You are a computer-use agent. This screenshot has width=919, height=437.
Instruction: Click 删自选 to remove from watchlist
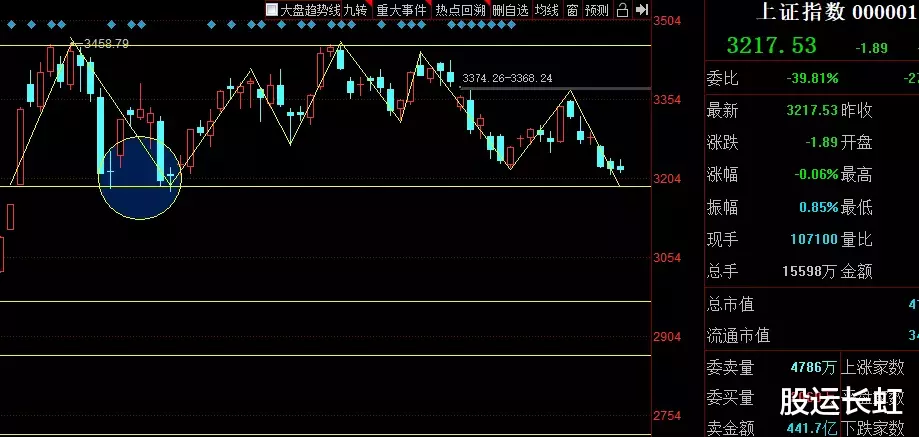pos(510,10)
